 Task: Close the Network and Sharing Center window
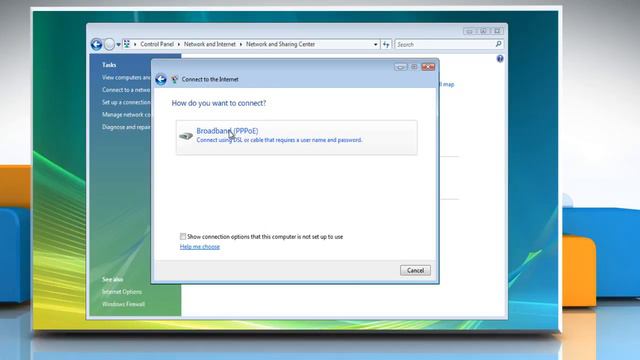tap(497, 31)
